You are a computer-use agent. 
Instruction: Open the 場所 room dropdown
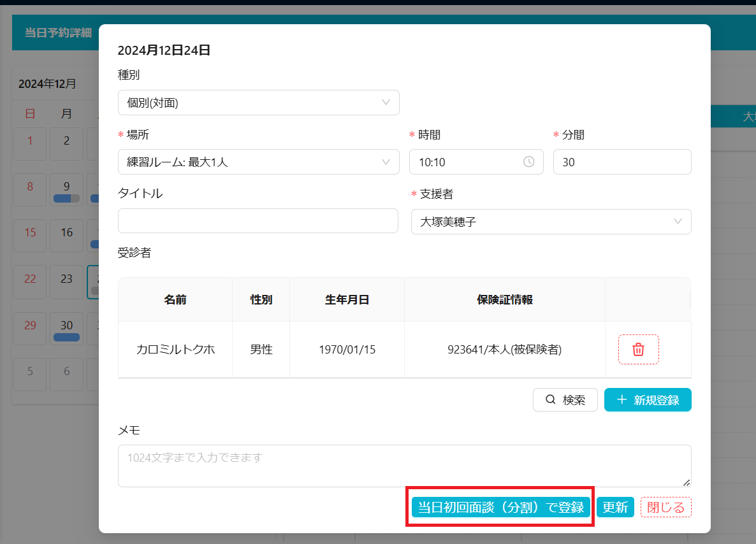tap(258, 162)
